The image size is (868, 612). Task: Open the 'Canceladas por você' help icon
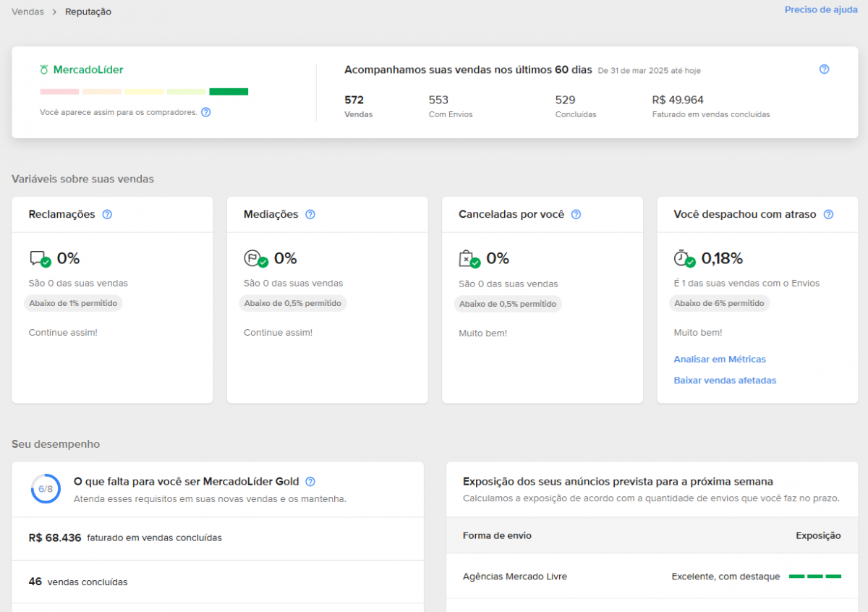[576, 214]
